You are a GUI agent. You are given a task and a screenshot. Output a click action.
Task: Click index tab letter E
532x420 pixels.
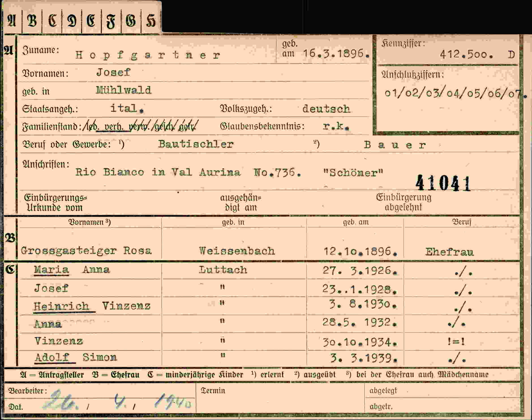(x=91, y=20)
